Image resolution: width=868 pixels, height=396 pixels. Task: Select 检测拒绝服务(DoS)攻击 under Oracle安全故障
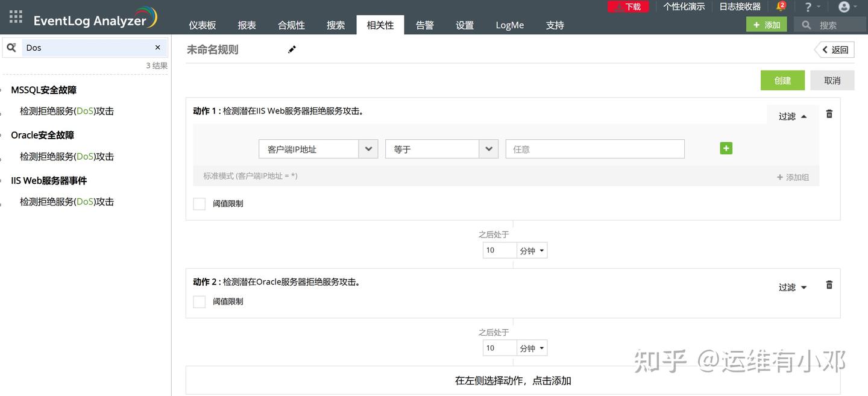(x=67, y=157)
